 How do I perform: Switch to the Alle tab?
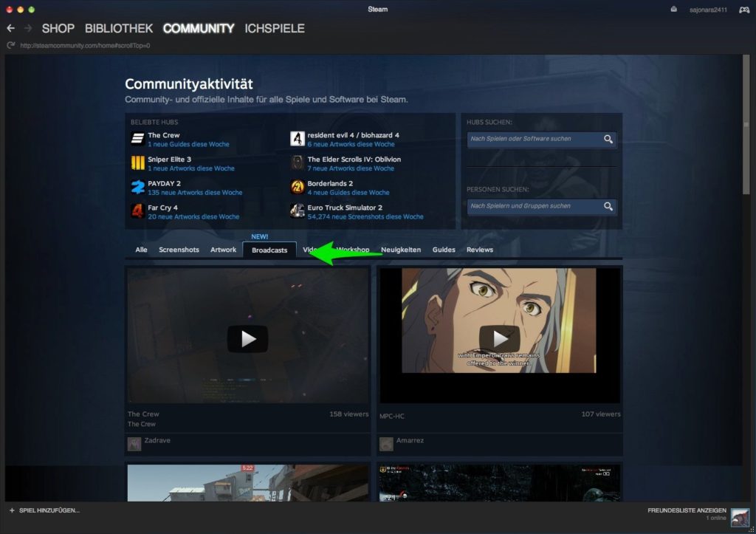tap(141, 250)
